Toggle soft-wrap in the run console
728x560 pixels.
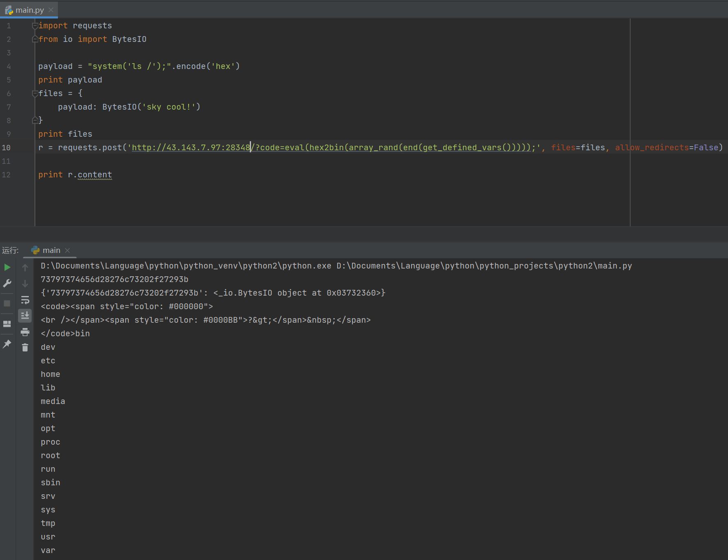[25, 300]
